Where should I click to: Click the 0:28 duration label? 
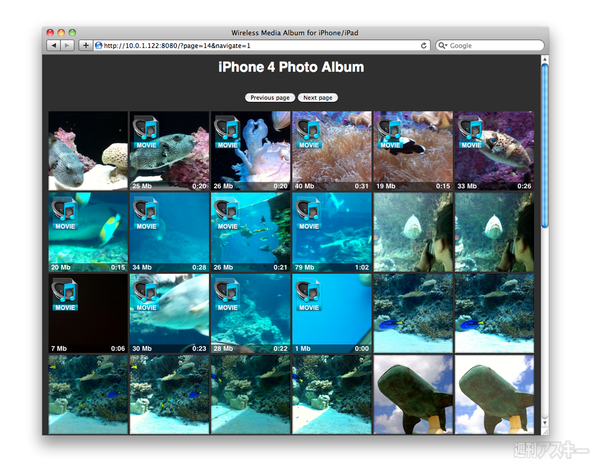click(x=199, y=267)
